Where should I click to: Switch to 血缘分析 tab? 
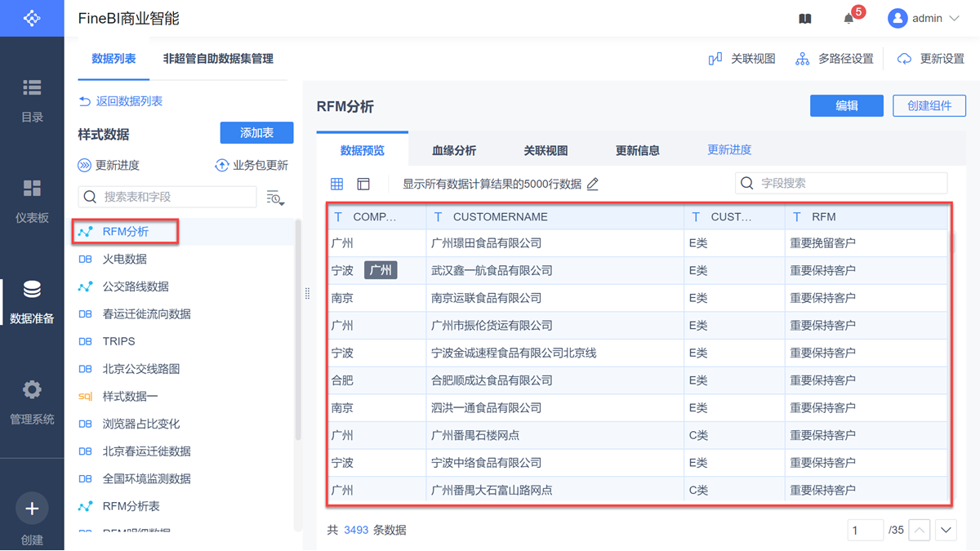point(454,150)
